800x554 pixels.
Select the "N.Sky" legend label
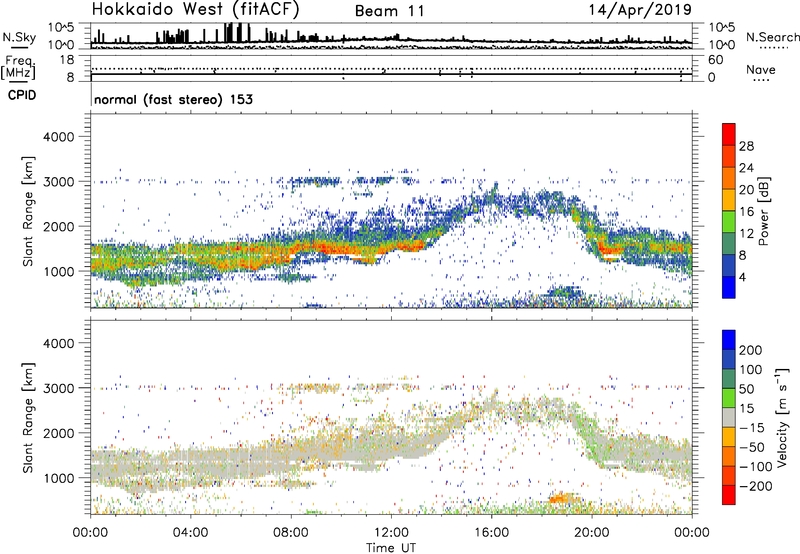point(19,37)
